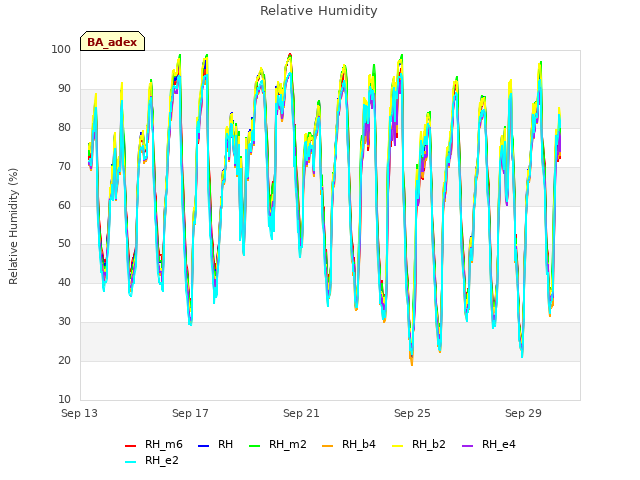Click the 60 y-axis tick label
The width and height of the screenshot is (640, 480).
coord(64,205)
